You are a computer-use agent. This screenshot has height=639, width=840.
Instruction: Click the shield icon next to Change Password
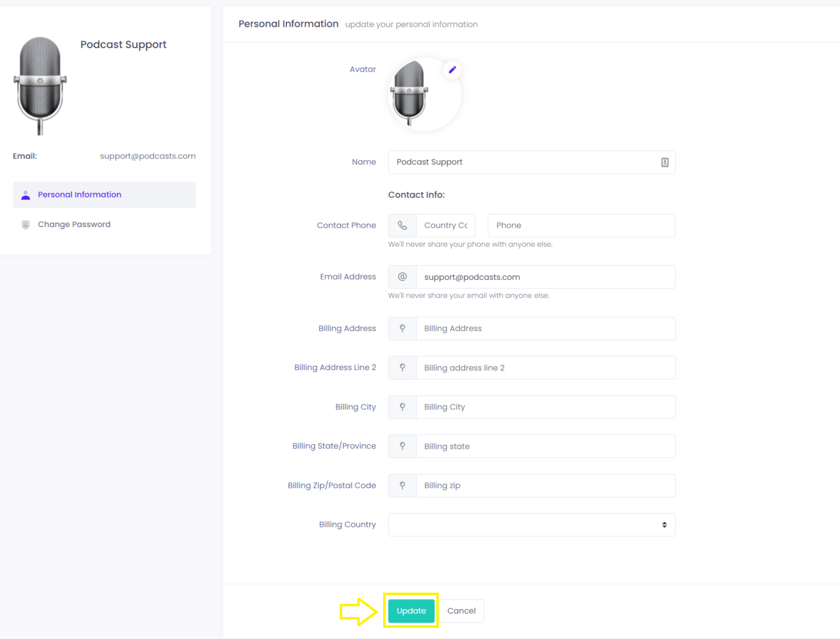26,225
